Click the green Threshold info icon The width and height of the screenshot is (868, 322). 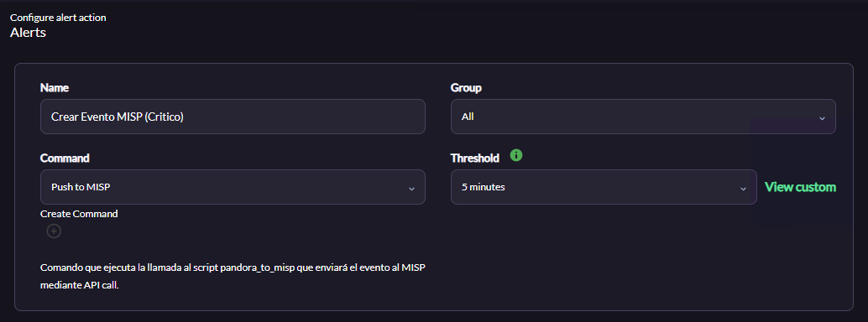516,155
